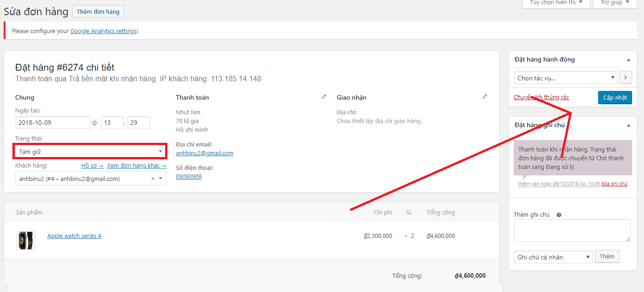Collapse the Đặt hàng hành động panel

coord(628,60)
